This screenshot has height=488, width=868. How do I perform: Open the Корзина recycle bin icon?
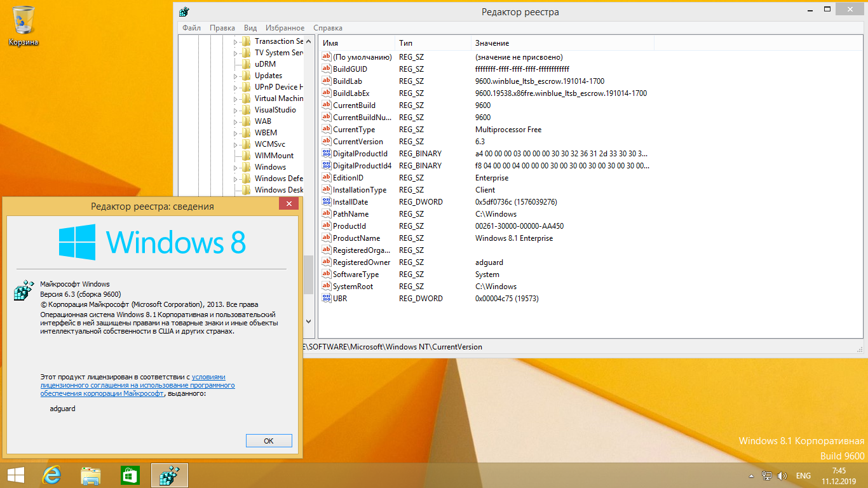pos(24,26)
